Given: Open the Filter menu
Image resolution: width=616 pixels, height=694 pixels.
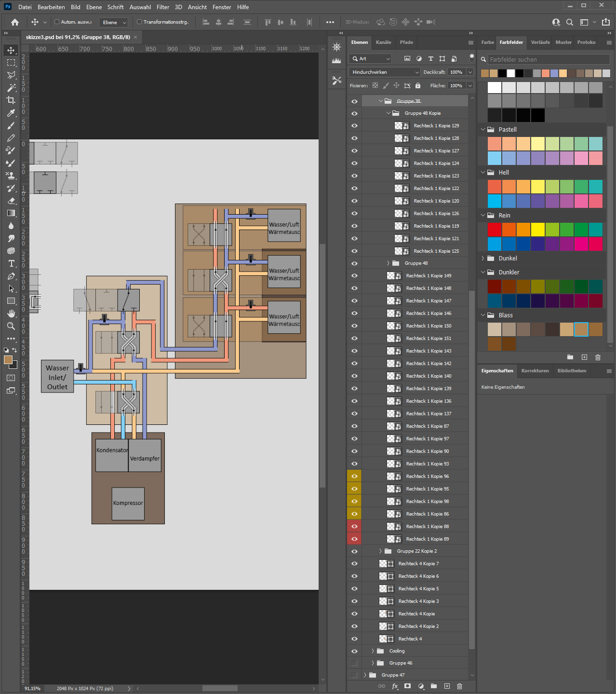Looking at the screenshot, I should pyautogui.click(x=163, y=7).
